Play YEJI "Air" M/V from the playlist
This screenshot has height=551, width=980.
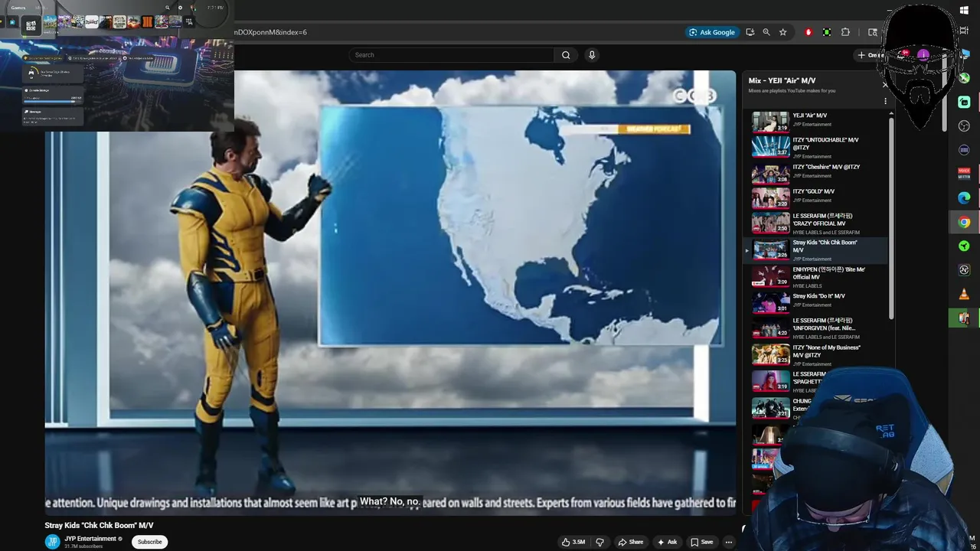pyautogui.click(x=819, y=121)
